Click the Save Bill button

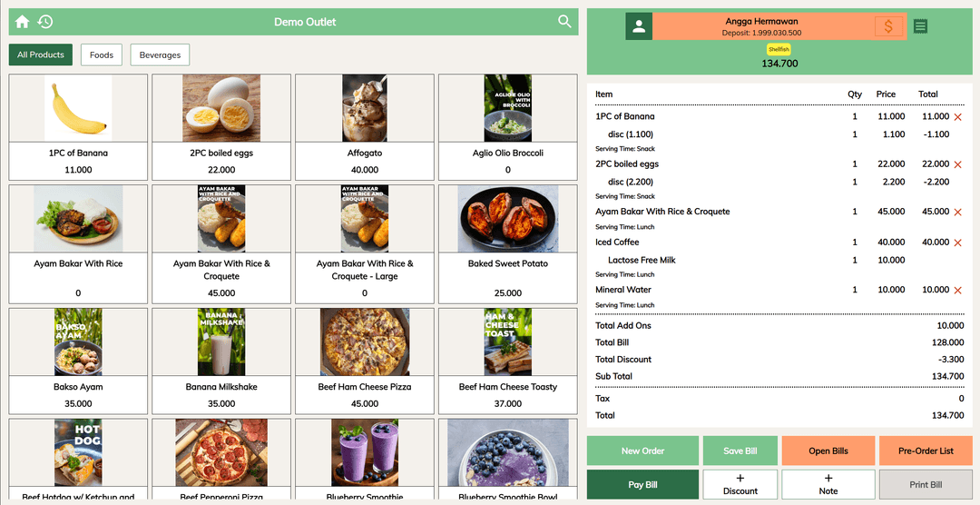point(740,451)
